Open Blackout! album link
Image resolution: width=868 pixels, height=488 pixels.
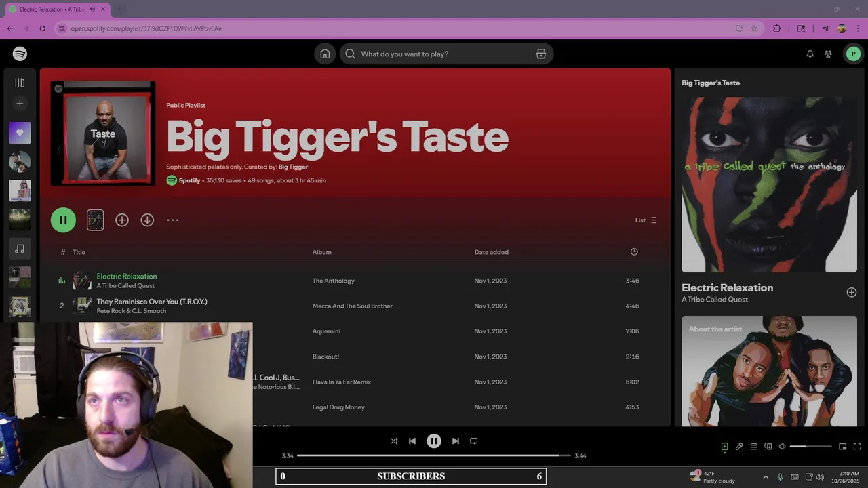point(325,357)
